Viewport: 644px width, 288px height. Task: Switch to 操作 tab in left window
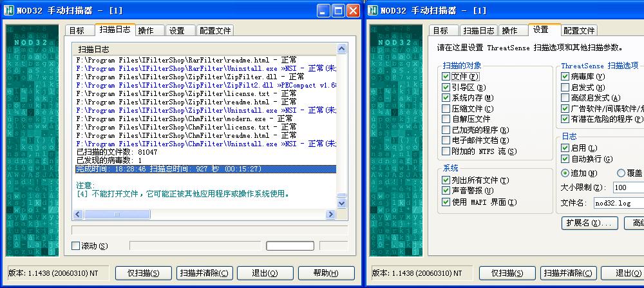point(150,30)
